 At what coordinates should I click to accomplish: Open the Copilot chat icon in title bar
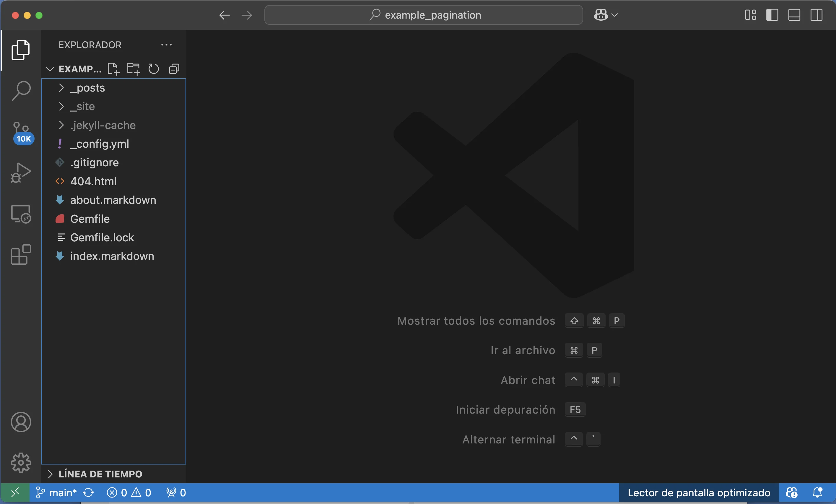click(601, 15)
